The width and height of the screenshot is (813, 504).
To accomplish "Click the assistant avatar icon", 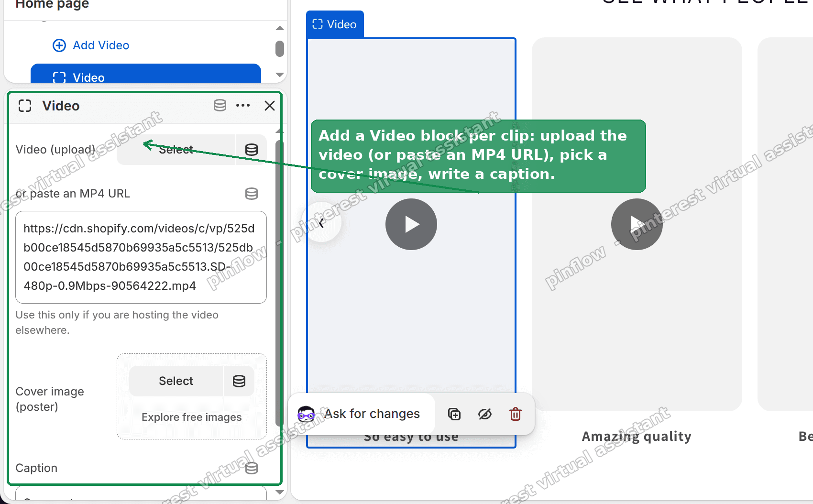I will (x=306, y=414).
